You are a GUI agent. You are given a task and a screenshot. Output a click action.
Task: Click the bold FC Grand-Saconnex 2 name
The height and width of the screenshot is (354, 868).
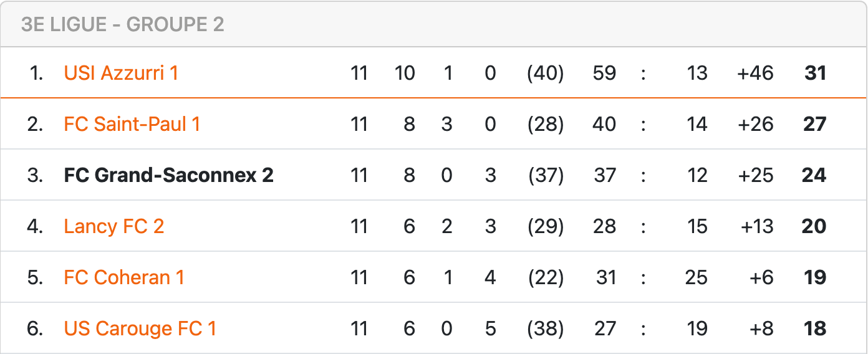[168, 175]
